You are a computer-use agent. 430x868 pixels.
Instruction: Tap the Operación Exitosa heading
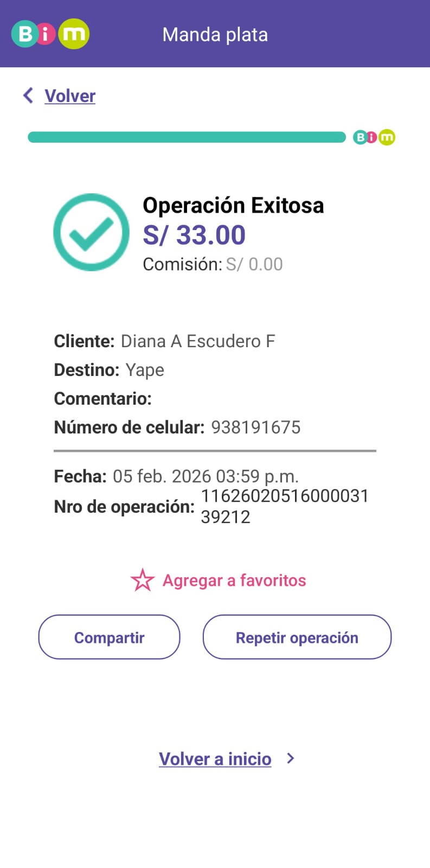pos(233,206)
